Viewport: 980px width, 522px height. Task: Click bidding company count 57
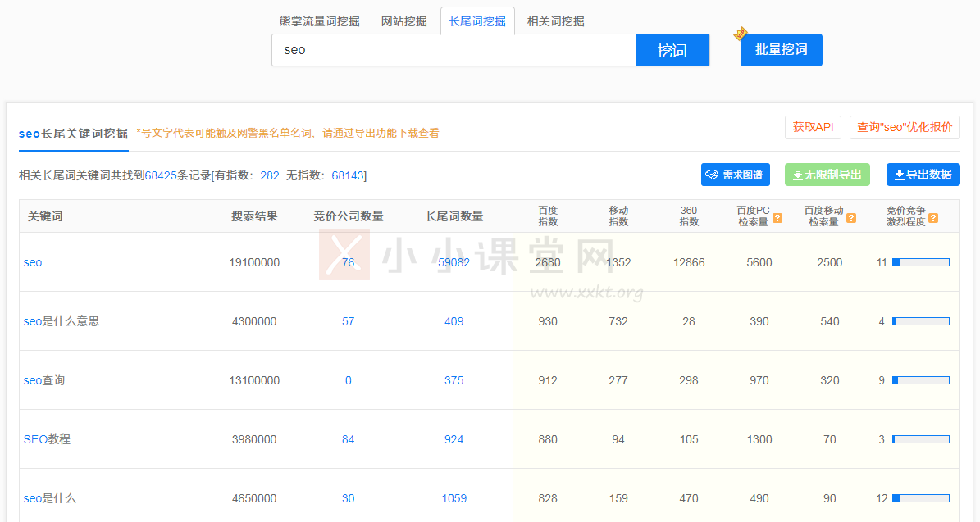coord(348,321)
